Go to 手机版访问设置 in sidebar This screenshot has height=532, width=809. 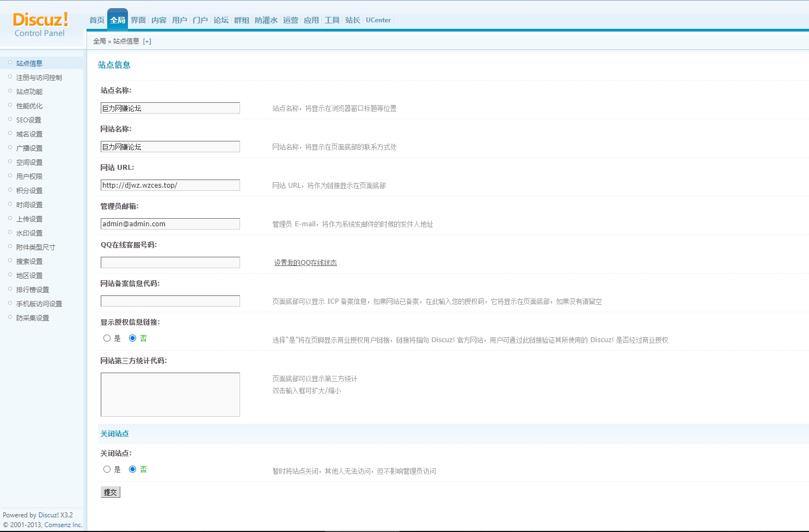point(39,304)
